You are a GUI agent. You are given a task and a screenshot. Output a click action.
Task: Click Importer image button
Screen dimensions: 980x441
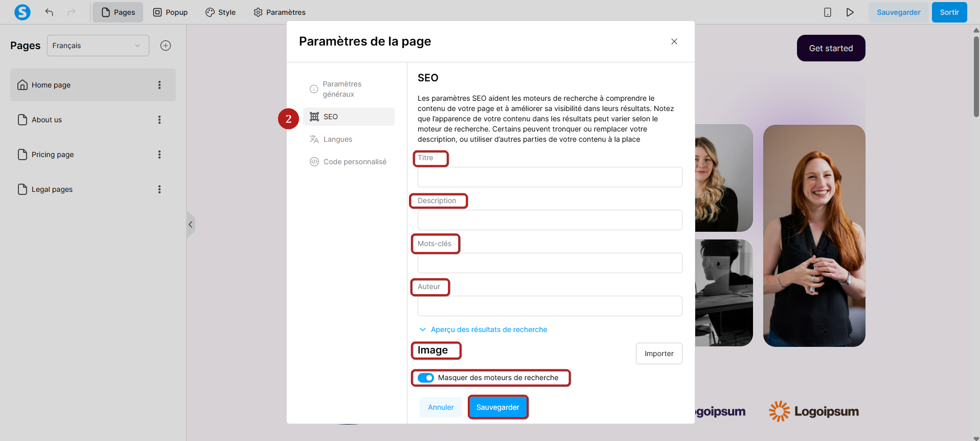(x=659, y=354)
